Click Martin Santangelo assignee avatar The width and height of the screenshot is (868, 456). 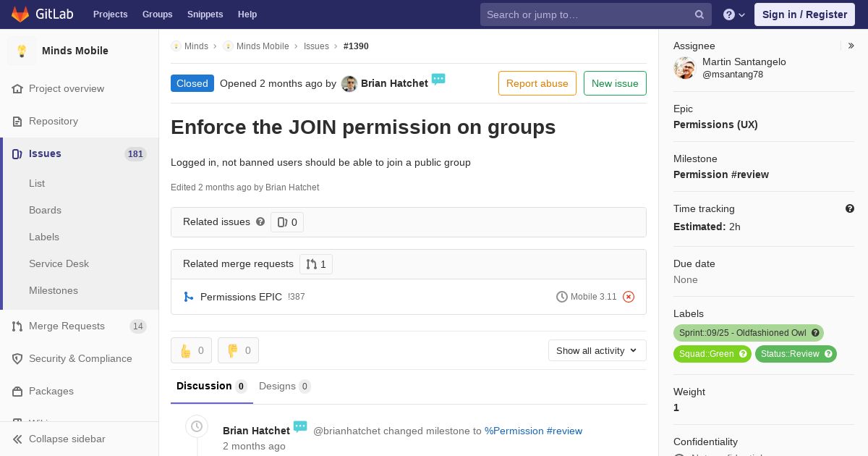[684, 68]
